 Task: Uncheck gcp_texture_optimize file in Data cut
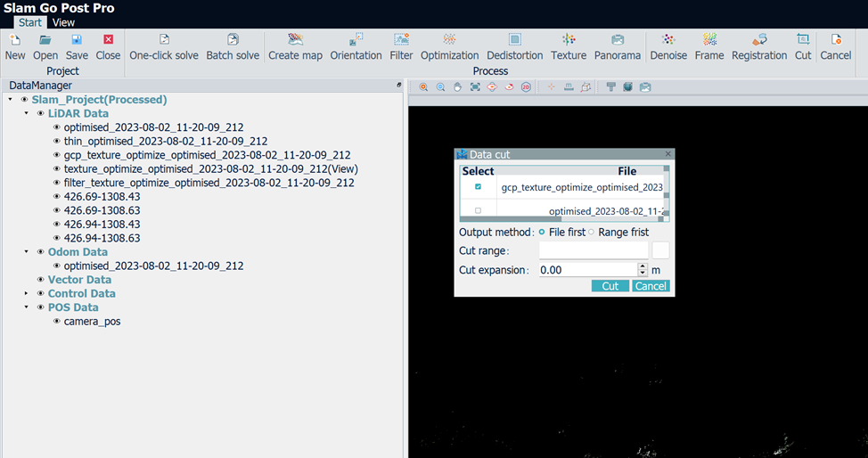(x=479, y=186)
